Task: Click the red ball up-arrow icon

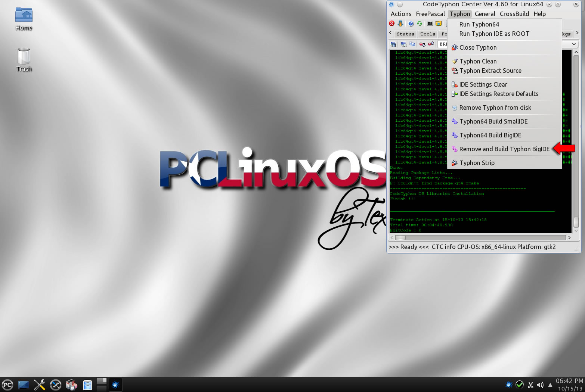Action: [x=431, y=44]
